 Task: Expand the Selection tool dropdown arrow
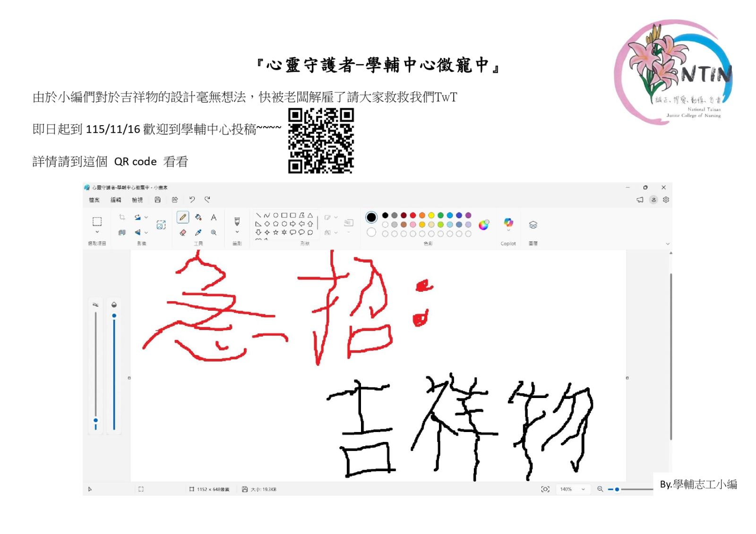pos(97,232)
